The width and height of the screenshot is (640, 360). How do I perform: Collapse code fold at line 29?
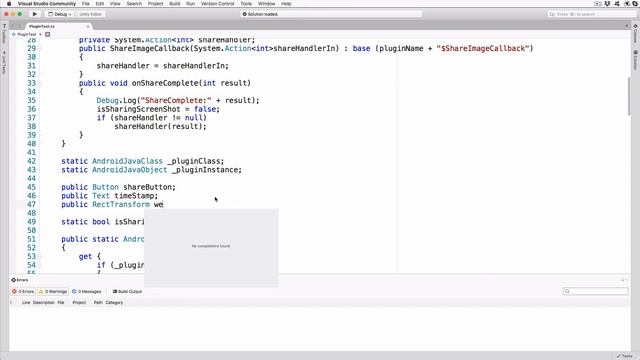pos(40,49)
